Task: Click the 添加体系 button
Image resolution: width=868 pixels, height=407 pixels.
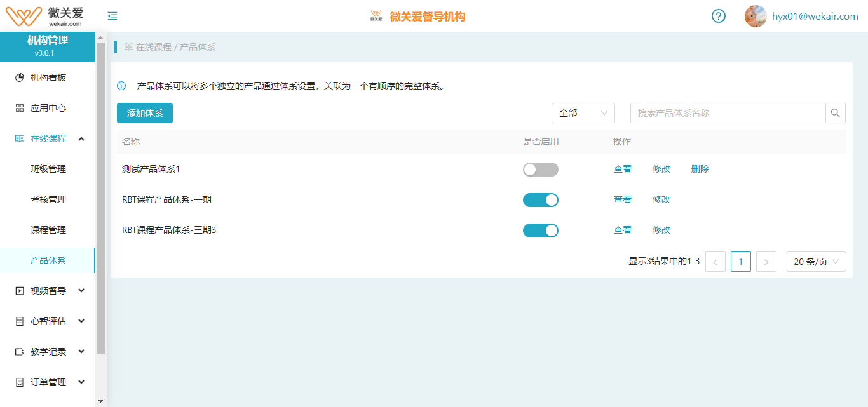Action: tap(145, 113)
